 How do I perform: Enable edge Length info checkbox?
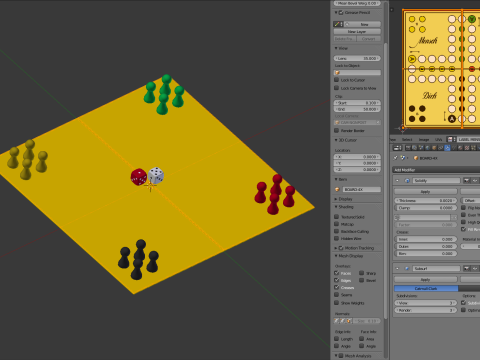tap(337, 339)
